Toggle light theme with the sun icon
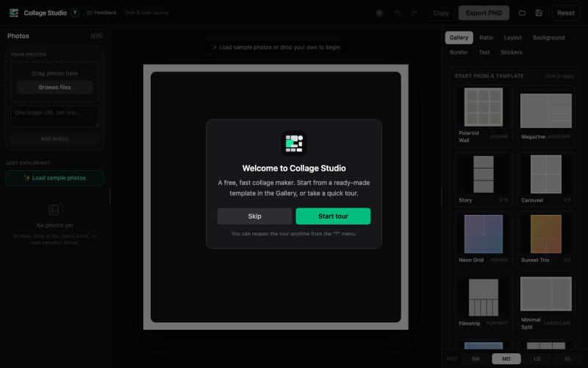 tap(379, 13)
